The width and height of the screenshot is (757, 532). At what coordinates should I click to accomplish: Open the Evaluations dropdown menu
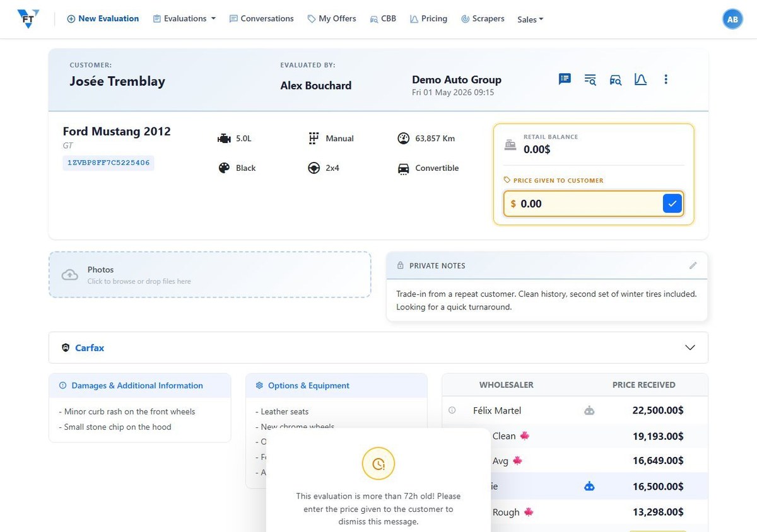coord(184,19)
